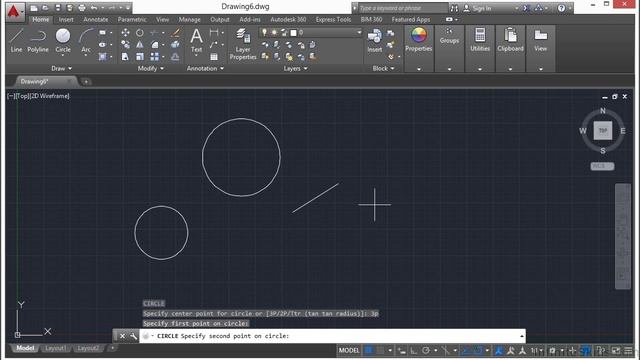Select the Mirror tool in Modify
The image size is (640, 360).
(x=140, y=44)
